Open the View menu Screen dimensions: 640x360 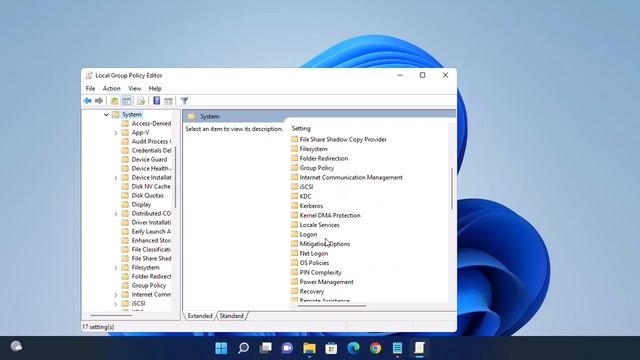(134, 88)
